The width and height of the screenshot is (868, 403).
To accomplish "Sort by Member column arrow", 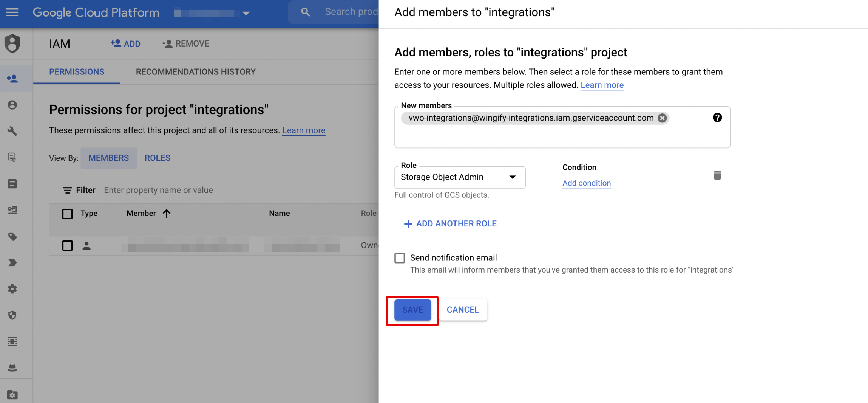I will 167,214.
